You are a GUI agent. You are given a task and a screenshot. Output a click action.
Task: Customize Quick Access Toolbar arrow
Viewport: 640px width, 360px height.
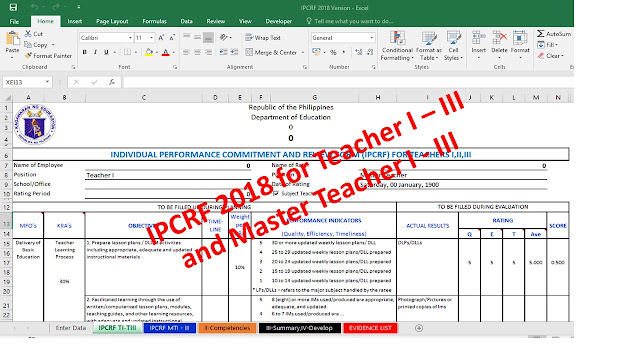point(78,7)
